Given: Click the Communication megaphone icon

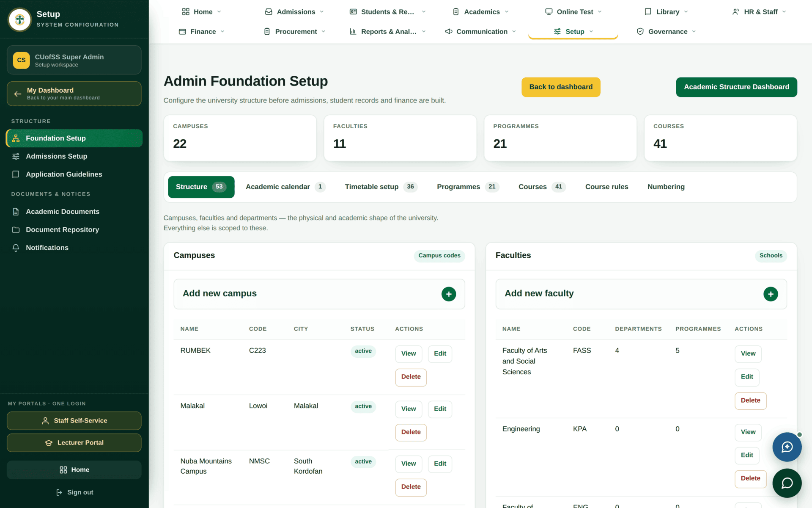Looking at the screenshot, I should (x=449, y=32).
